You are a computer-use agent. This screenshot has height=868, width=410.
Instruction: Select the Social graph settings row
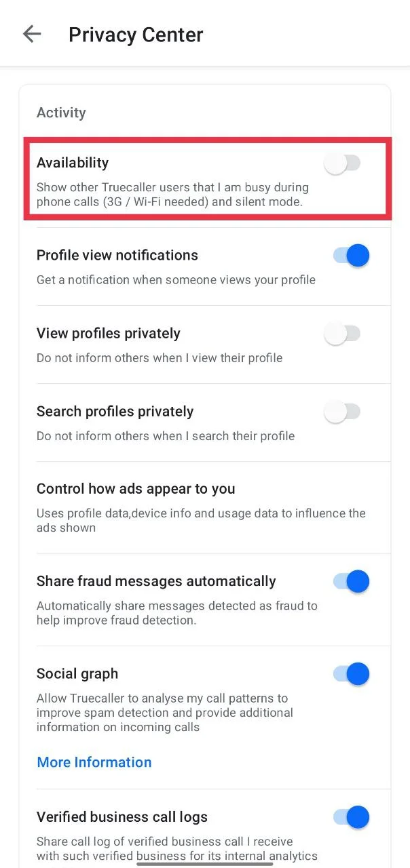pyautogui.click(x=170, y=698)
